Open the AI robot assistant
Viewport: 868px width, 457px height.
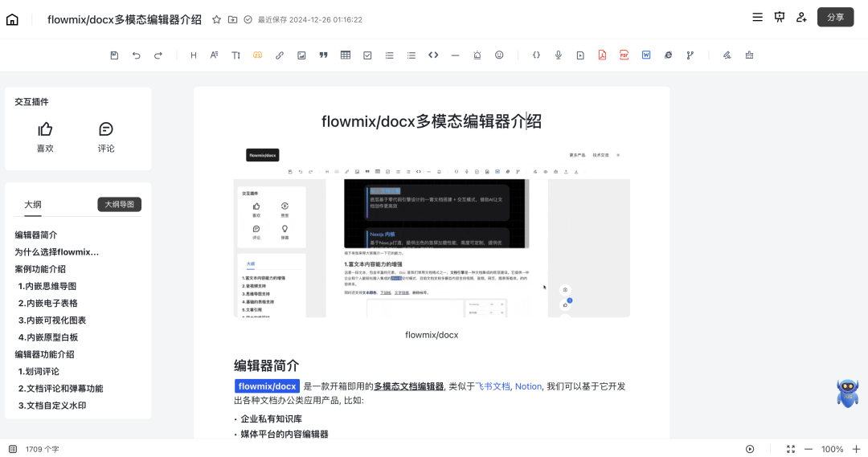coord(848,394)
